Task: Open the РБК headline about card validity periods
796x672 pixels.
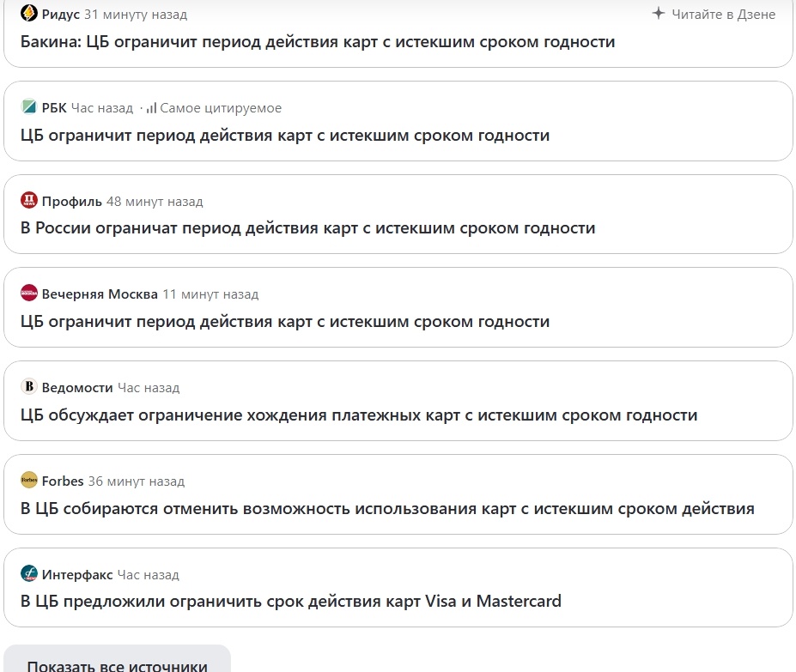Action: click(289, 136)
